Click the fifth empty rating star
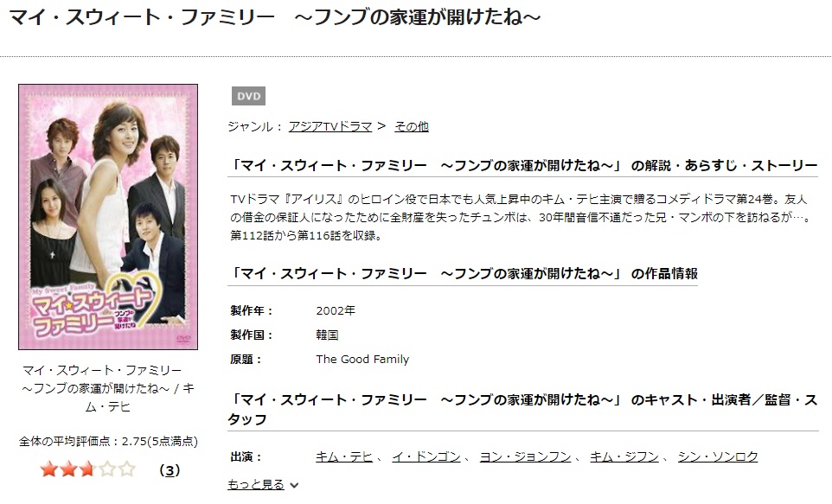Viewport: 832px width, 504px height. point(127,469)
